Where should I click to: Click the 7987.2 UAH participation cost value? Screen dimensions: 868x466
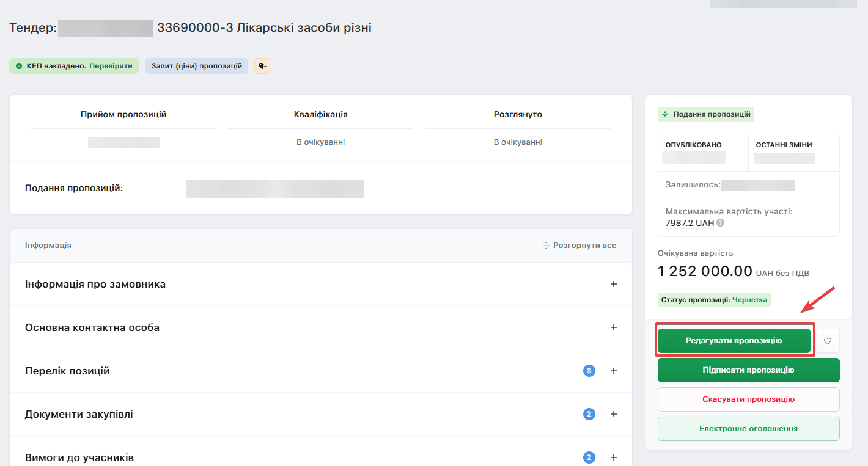tap(690, 224)
